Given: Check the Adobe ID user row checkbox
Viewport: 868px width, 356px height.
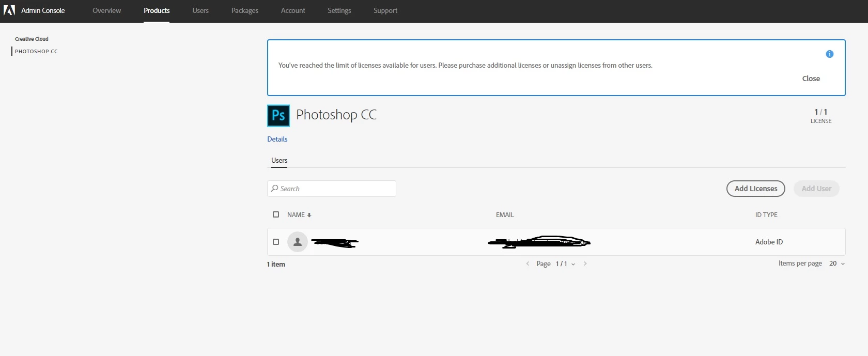Looking at the screenshot, I should 276,242.
